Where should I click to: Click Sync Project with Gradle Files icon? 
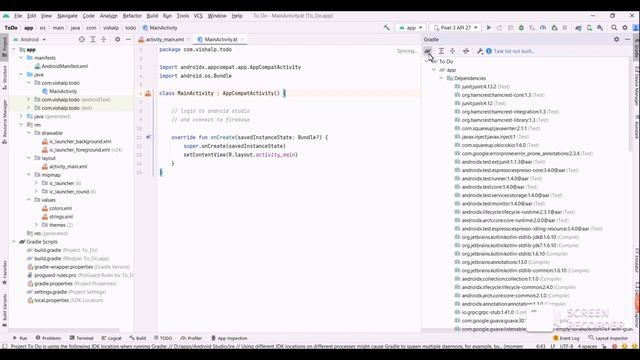pos(578,28)
